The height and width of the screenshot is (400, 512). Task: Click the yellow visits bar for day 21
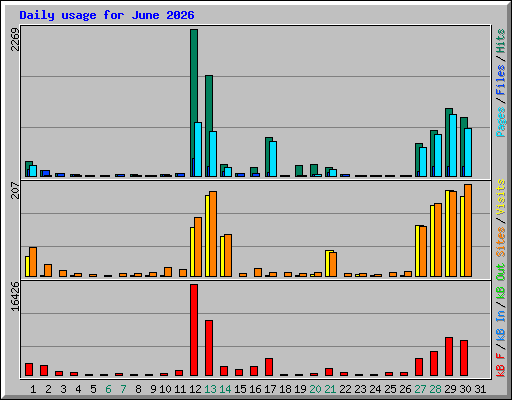pos(327,263)
